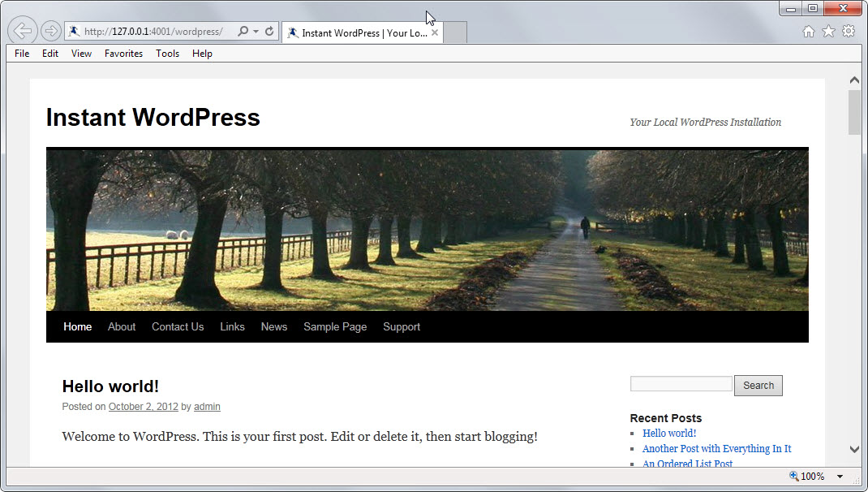Open the address bar dropdown arrow
868x492 pixels.
coord(256,32)
